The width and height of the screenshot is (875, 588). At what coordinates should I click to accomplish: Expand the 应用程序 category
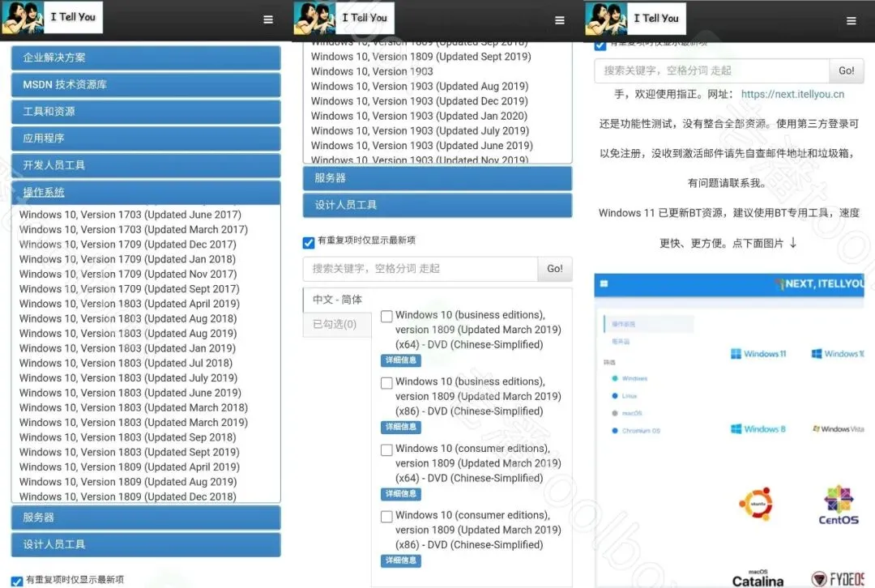(146, 138)
